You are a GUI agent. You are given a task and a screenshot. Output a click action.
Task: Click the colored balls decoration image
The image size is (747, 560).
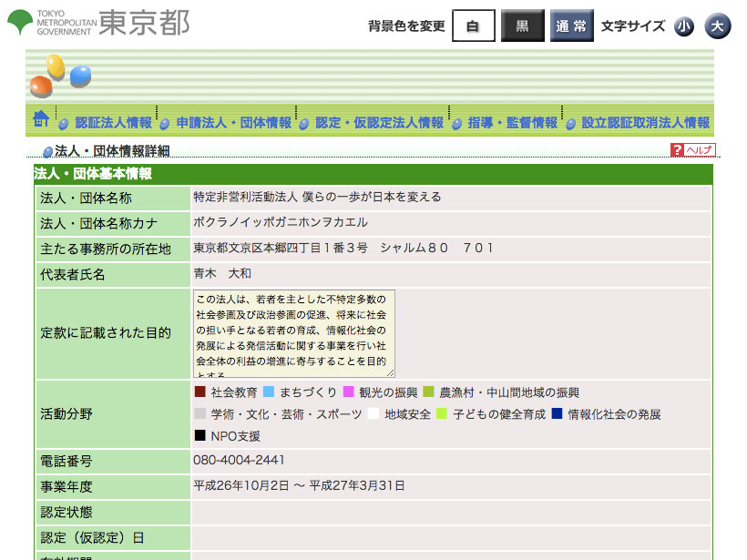(60, 76)
